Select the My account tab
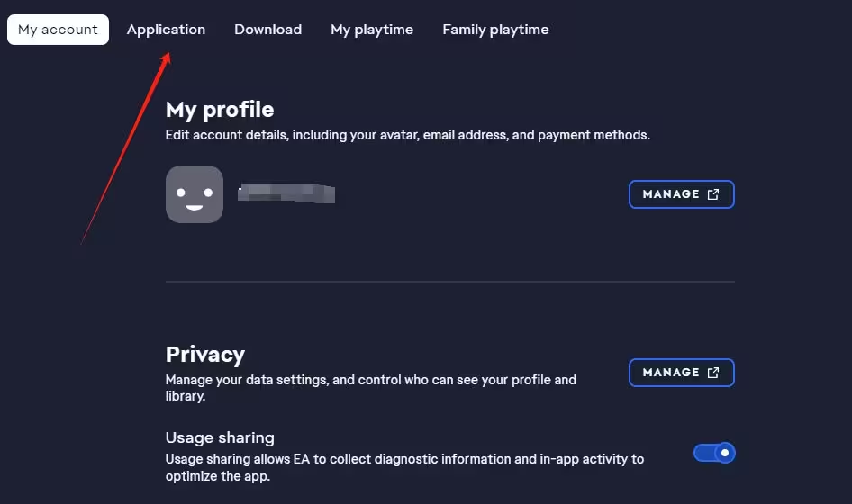Viewport: 852px width, 504px height. [59, 30]
